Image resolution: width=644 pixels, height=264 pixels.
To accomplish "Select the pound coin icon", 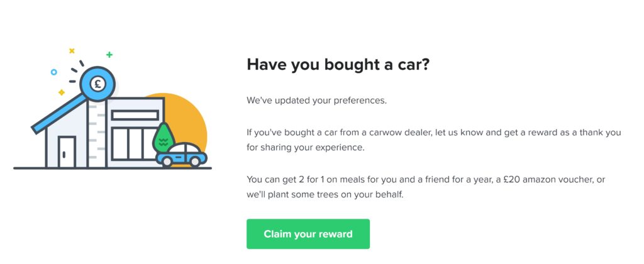I will pyautogui.click(x=97, y=84).
